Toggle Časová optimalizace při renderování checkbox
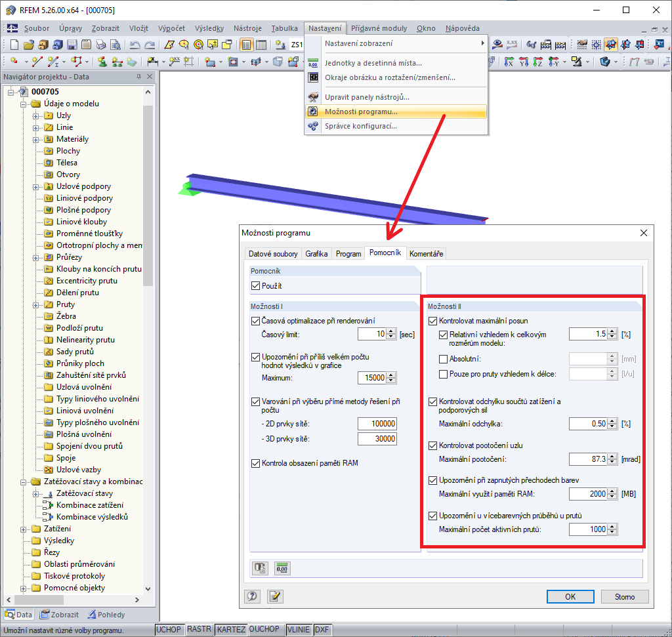The image size is (672, 637). click(x=255, y=321)
